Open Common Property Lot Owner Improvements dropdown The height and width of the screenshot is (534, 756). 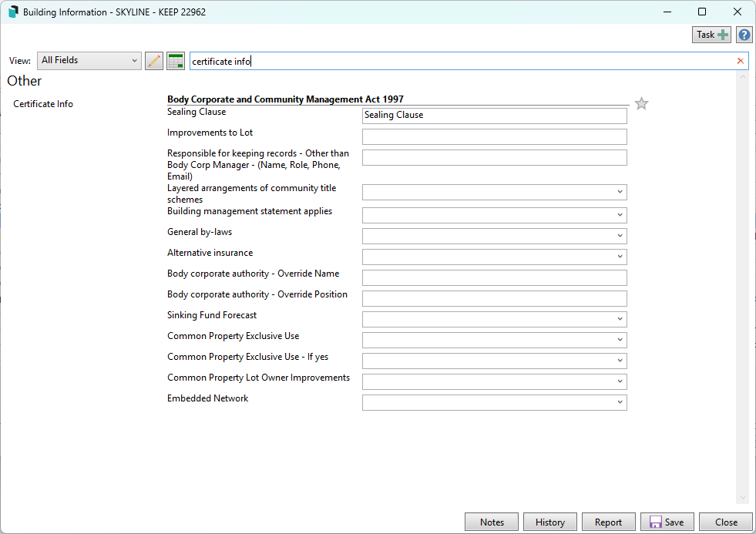494,381
